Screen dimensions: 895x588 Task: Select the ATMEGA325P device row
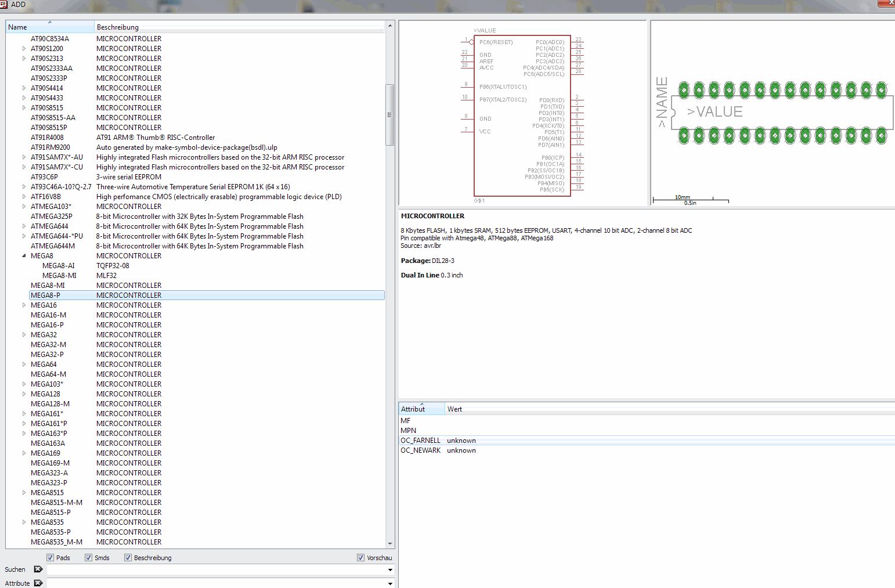coord(52,217)
